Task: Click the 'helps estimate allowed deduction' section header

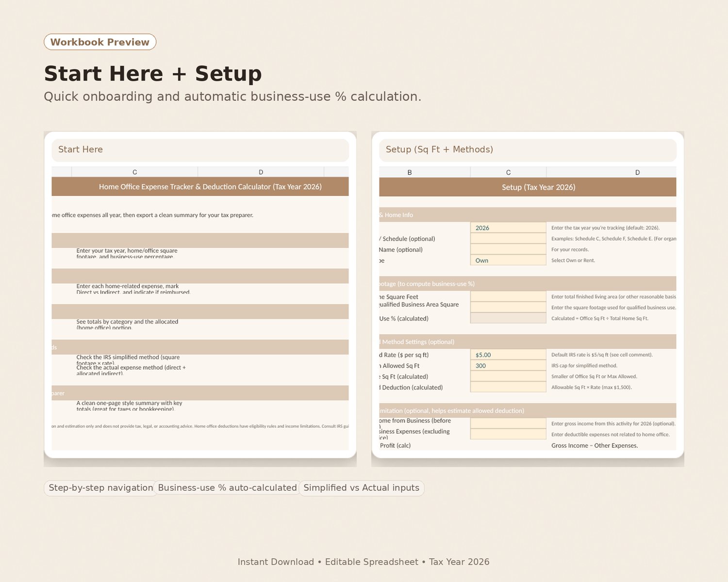Action: click(x=528, y=411)
